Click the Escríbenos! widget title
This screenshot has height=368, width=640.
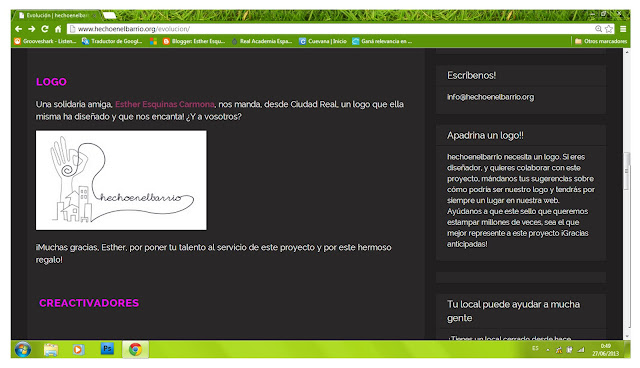tap(471, 75)
